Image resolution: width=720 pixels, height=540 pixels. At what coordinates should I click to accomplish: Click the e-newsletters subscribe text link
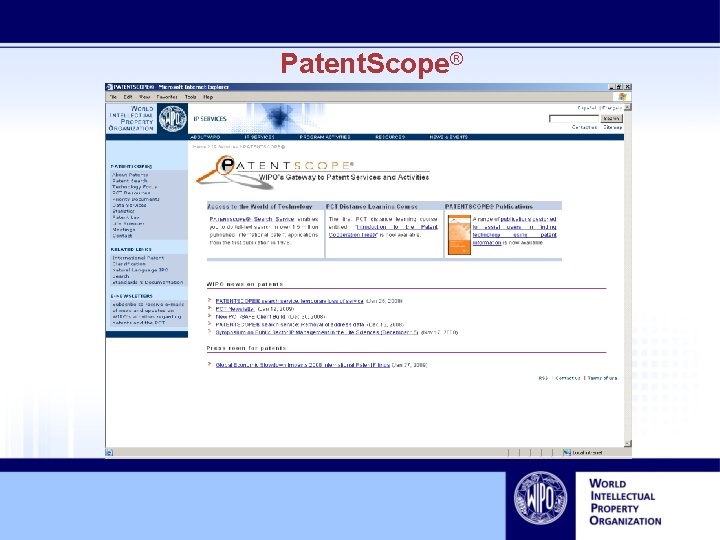point(148,314)
